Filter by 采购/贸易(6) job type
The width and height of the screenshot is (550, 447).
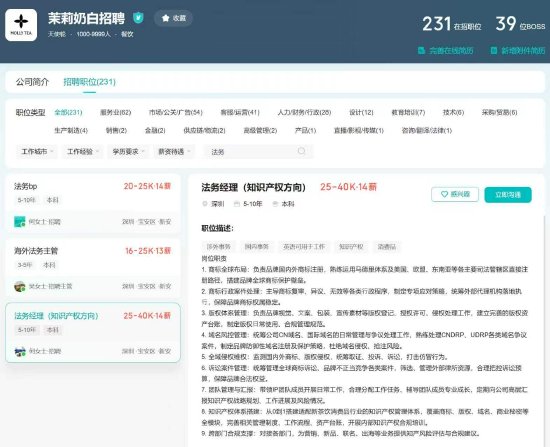point(499,112)
